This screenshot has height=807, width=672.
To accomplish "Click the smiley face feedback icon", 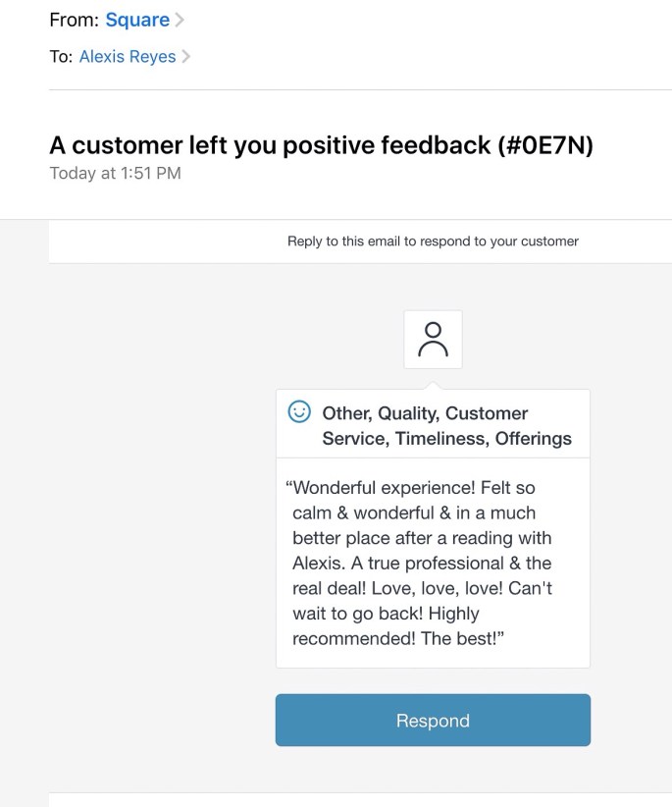I will pyautogui.click(x=299, y=412).
